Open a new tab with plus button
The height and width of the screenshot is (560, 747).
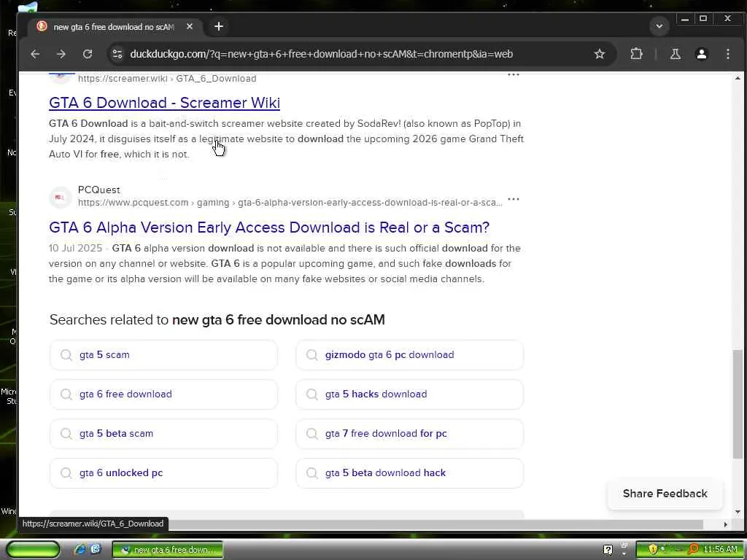coord(219,27)
